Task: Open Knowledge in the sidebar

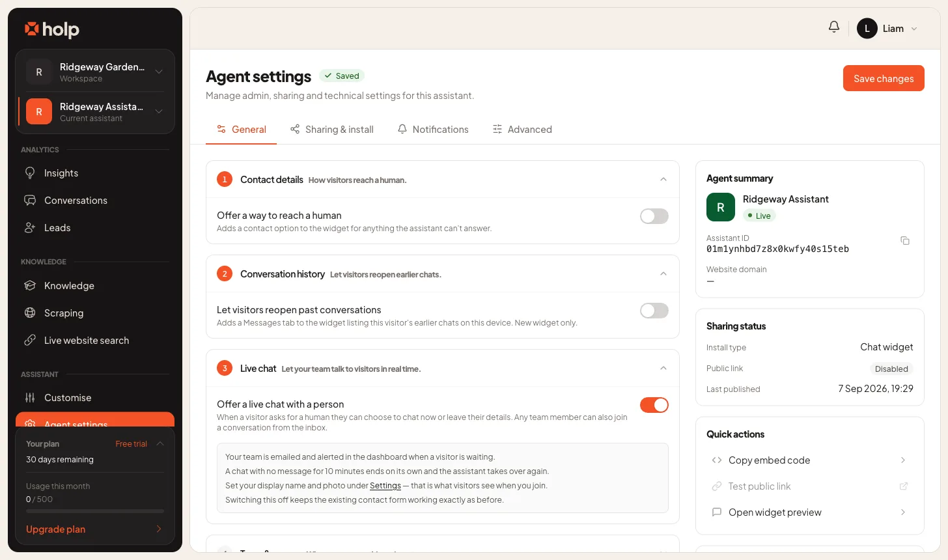Action: 95,286
